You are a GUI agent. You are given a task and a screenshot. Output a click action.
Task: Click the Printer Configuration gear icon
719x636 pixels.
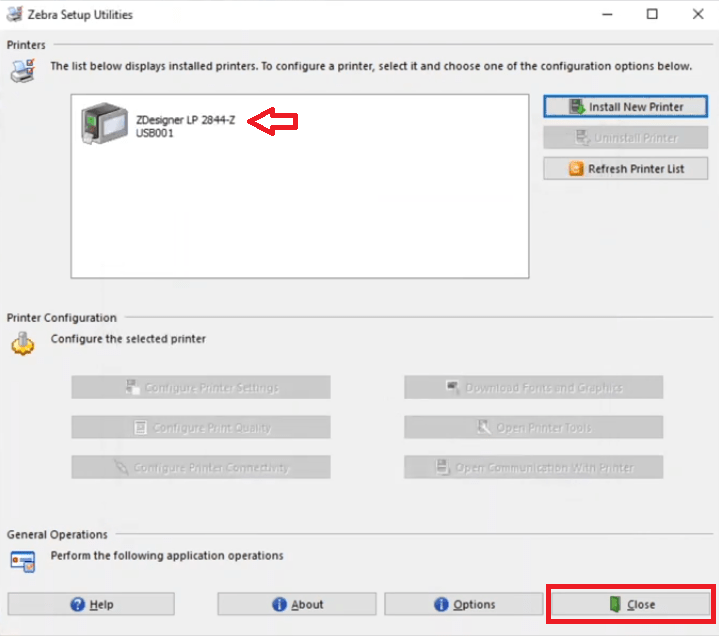[22, 344]
